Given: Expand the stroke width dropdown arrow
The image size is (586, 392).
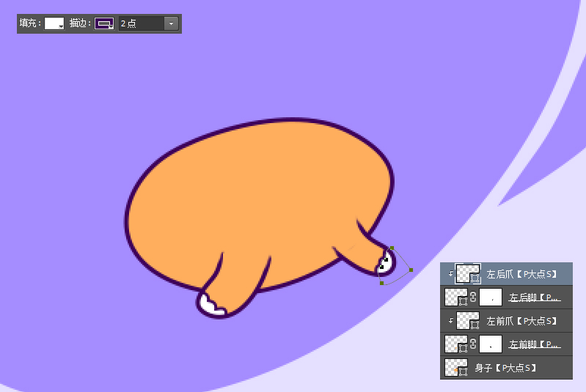Looking at the screenshot, I should tap(172, 23).
